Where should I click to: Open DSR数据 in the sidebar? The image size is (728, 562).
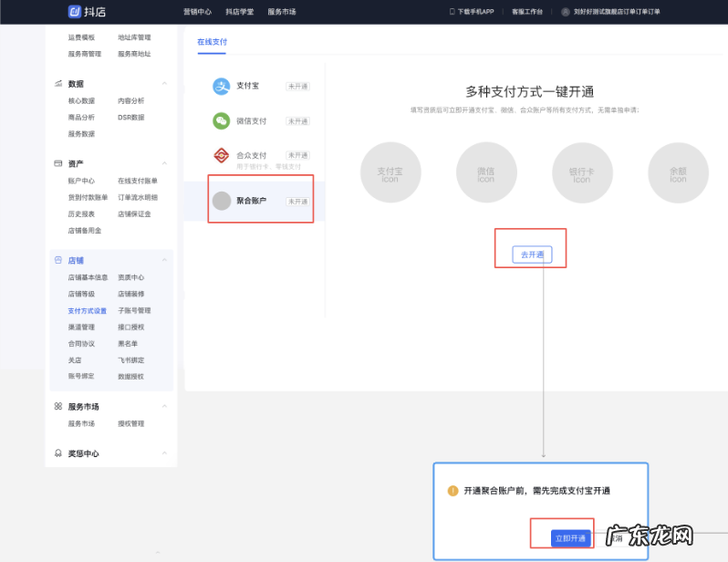[131, 118]
